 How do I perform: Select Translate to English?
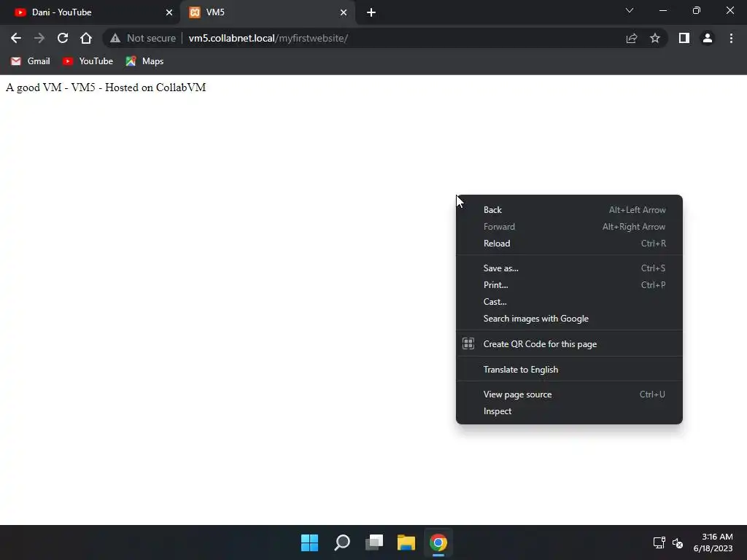[569, 370]
